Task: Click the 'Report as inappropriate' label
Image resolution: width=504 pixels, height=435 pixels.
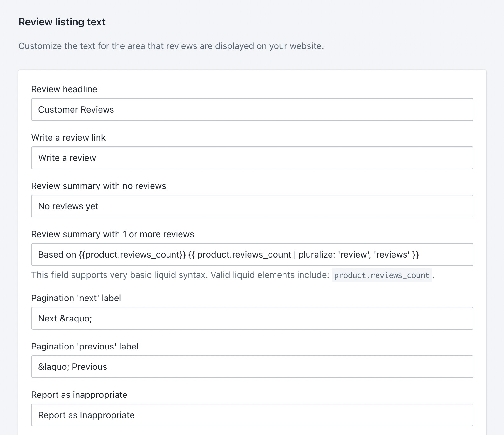Action: (79, 395)
